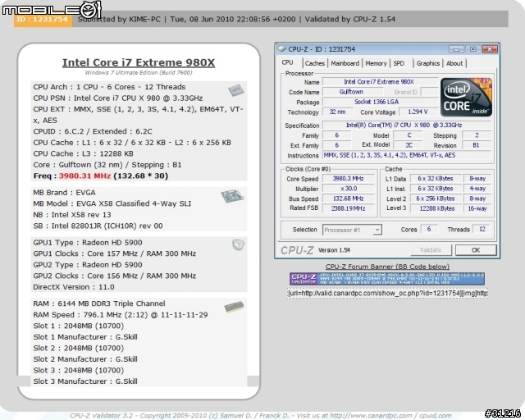Click the Package field Socket 1366 LGA

click(x=380, y=102)
